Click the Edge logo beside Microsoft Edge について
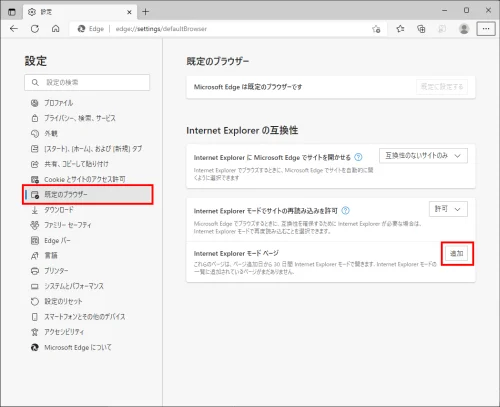Viewport: 500px width, 407px height. click(x=35, y=347)
